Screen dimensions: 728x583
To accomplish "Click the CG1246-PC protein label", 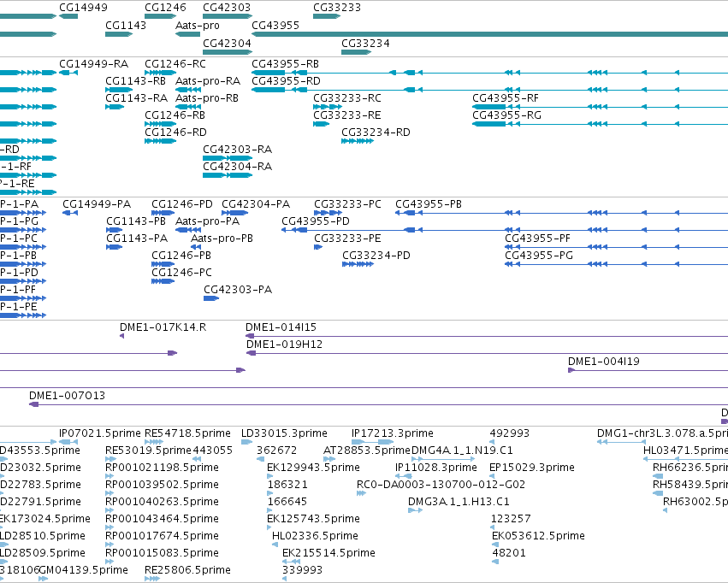I will [x=181, y=272].
